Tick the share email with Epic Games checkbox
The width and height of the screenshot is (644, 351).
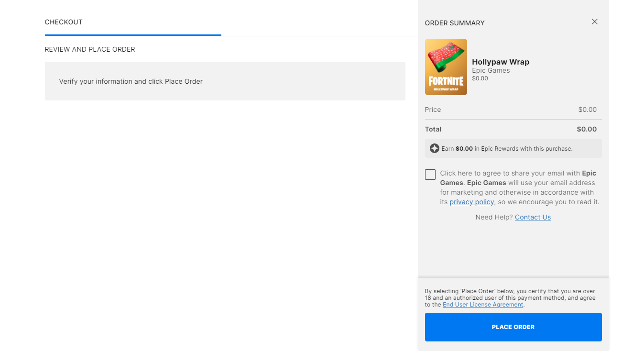(x=430, y=175)
